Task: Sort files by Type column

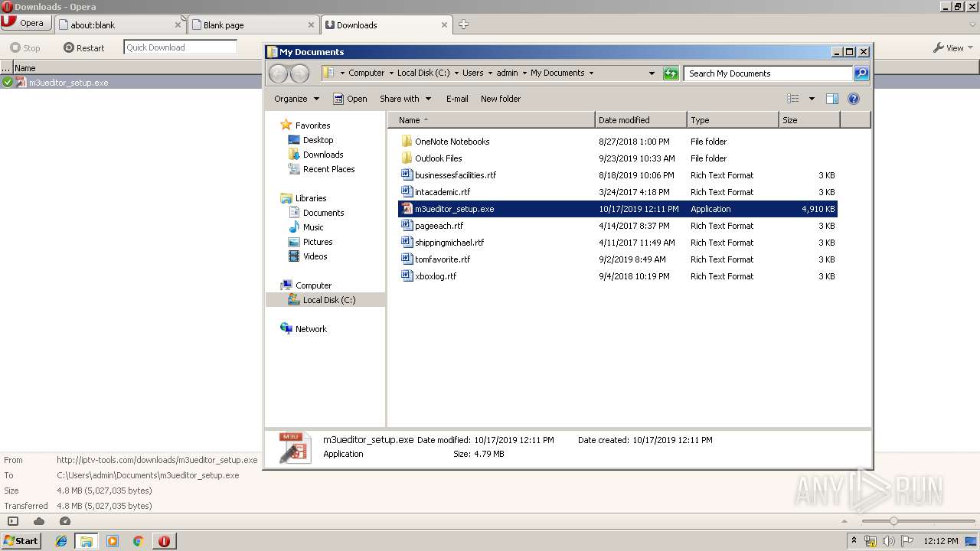Action: coord(733,120)
